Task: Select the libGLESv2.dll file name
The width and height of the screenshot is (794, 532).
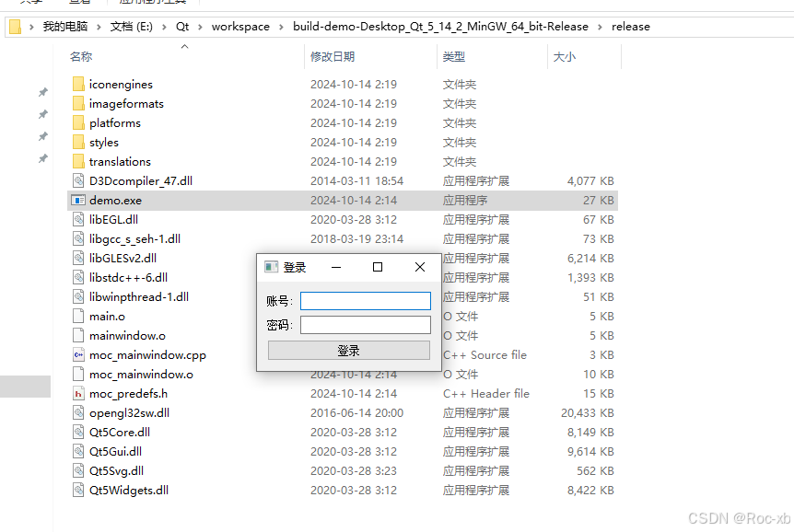Action: (x=123, y=258)
